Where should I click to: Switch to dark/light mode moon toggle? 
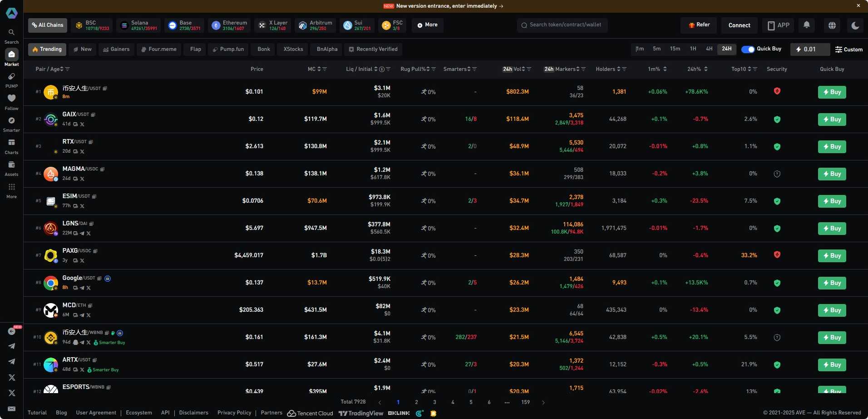click(855, 25)
